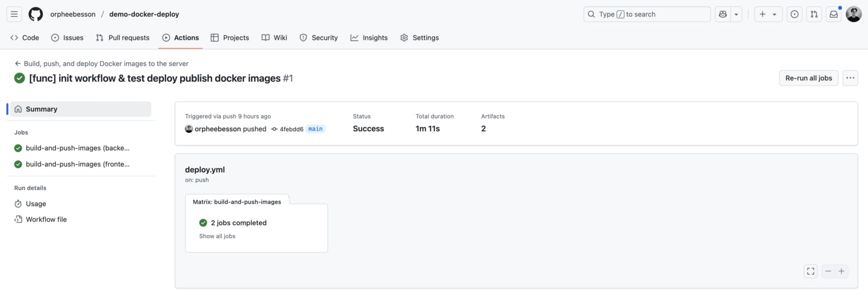Click the green success icon beside the run title
This screenshot has width=868, height=292.
20,78
